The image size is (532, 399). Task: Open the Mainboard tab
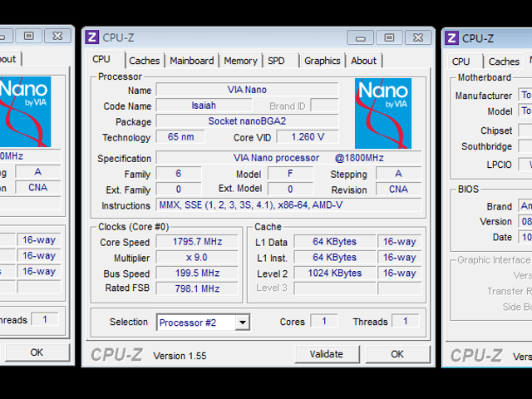(192, 61)
